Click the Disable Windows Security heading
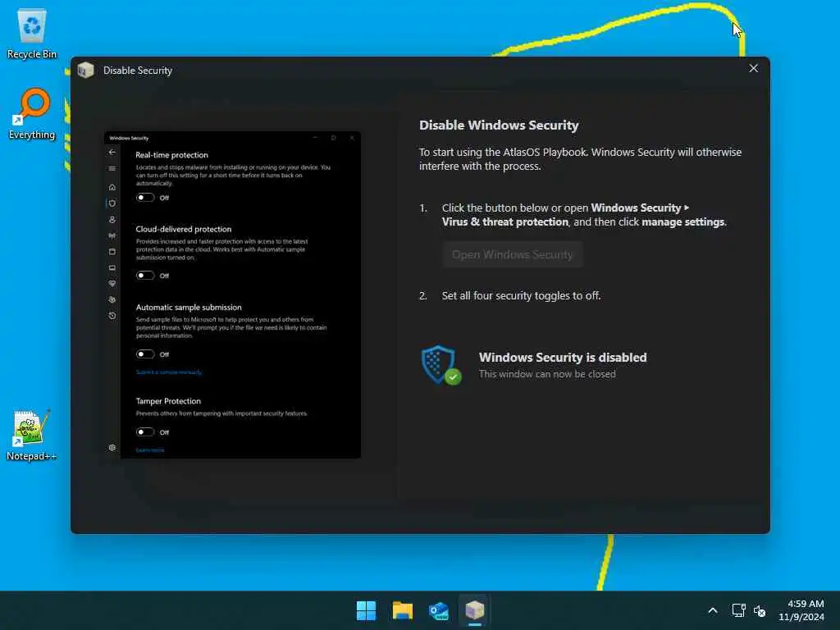This screenshot has height=630, width=840. click(499, 126)
